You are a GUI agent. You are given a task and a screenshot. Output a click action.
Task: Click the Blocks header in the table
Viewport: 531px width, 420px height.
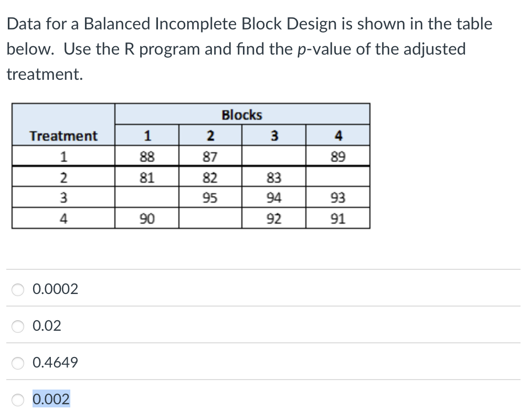click(242, 115)
